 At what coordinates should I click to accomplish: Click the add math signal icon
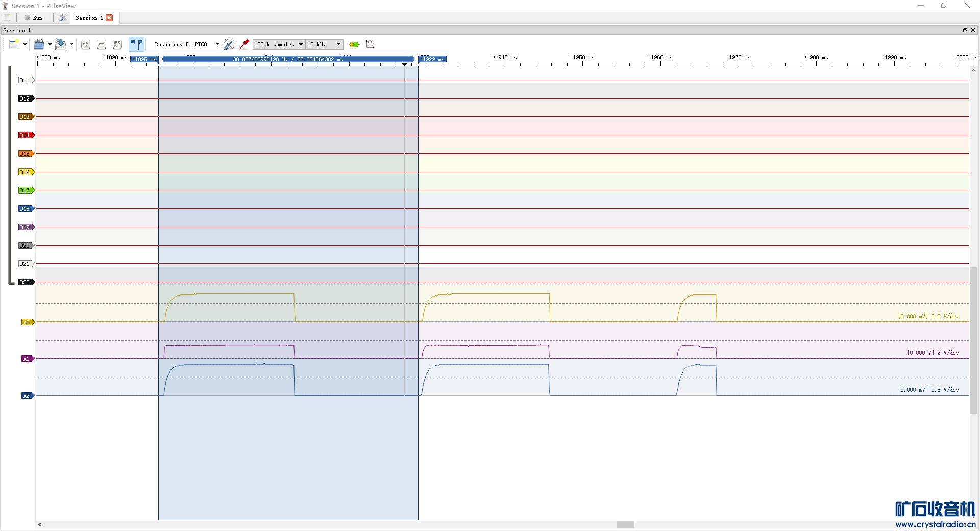(371, 44)
